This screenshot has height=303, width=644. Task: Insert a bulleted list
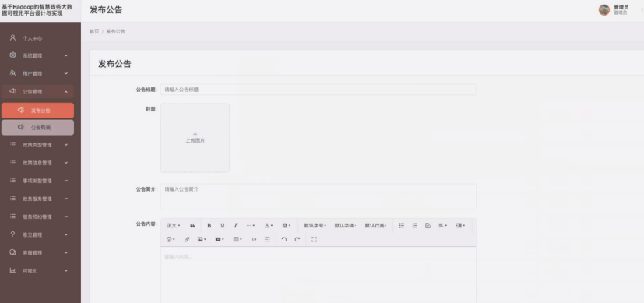click(x=402, y=225)
